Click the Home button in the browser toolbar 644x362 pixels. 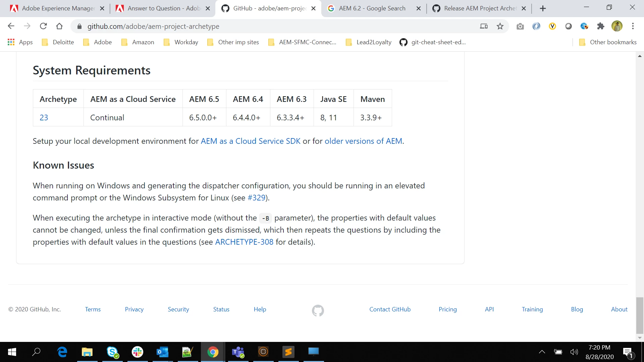click(59, 26)
